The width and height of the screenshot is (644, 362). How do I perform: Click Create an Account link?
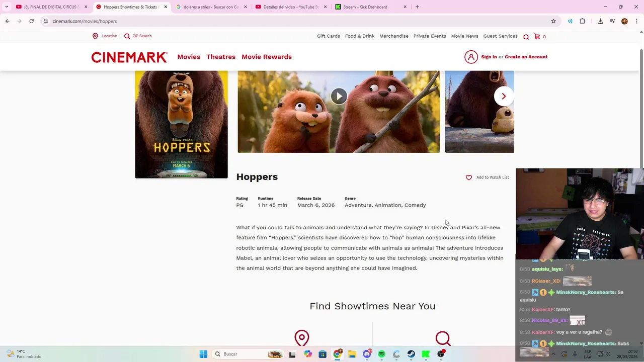pyautogui.click(x=526, y=57)
